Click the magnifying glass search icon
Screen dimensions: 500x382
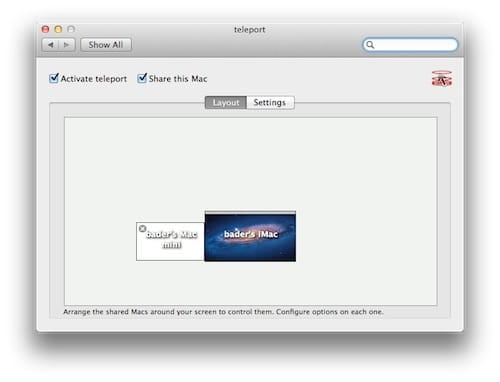[370, 45]
